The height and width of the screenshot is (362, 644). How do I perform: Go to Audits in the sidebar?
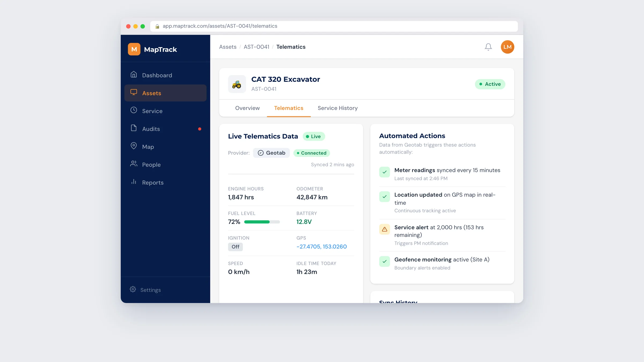(x=165, y=129)
